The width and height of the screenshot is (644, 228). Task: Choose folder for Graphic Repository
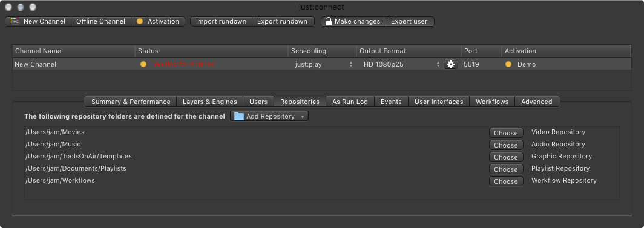[506, 157]
